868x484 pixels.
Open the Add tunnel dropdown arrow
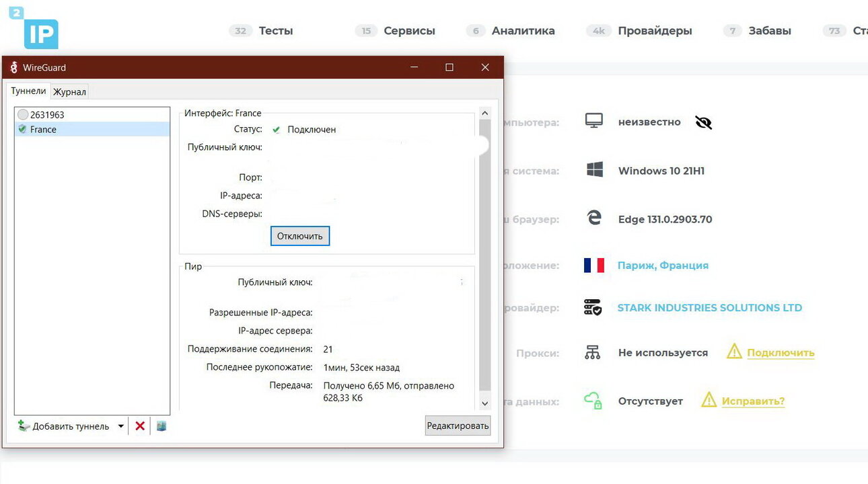pos(121,426)
